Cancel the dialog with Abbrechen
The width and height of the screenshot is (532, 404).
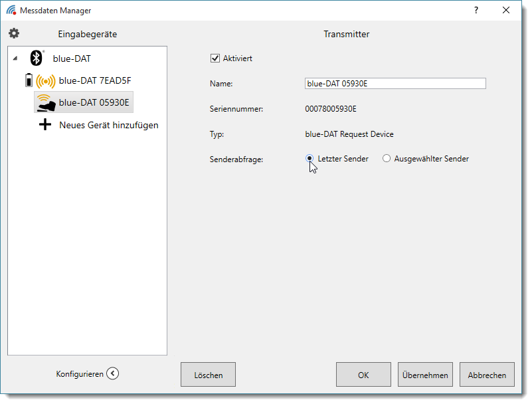coord(487,375)
